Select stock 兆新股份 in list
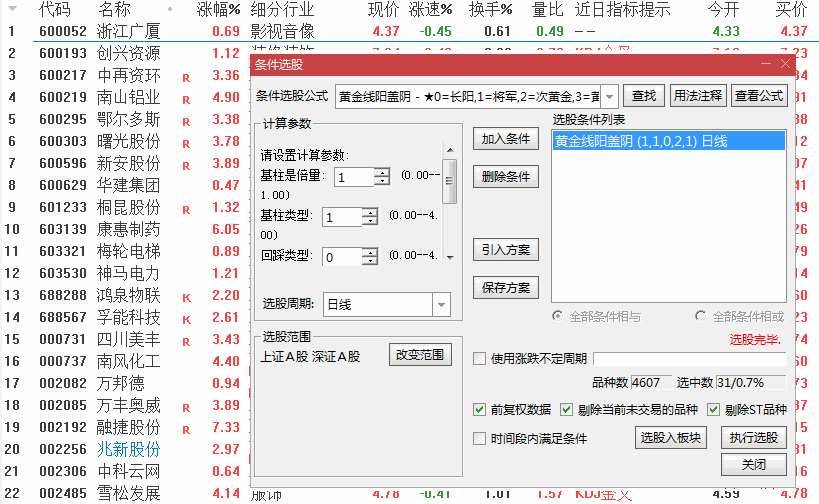The width and height of the screenshot is (819, 504). [128, 449]
